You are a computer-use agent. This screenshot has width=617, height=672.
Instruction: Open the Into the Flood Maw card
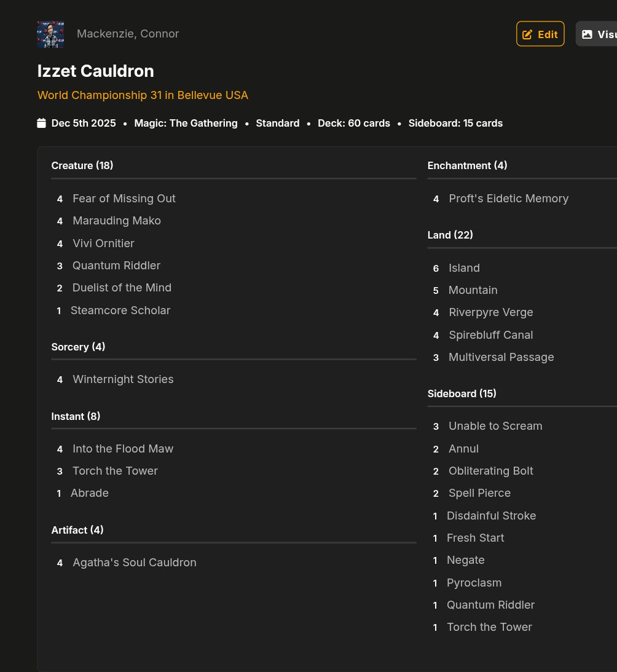(x=123, y=449)
